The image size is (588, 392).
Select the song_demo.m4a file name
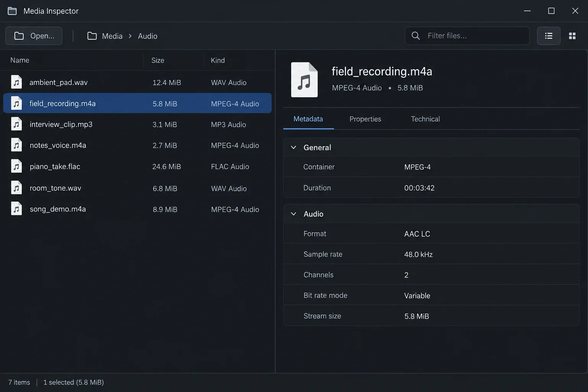click(58, 209)
